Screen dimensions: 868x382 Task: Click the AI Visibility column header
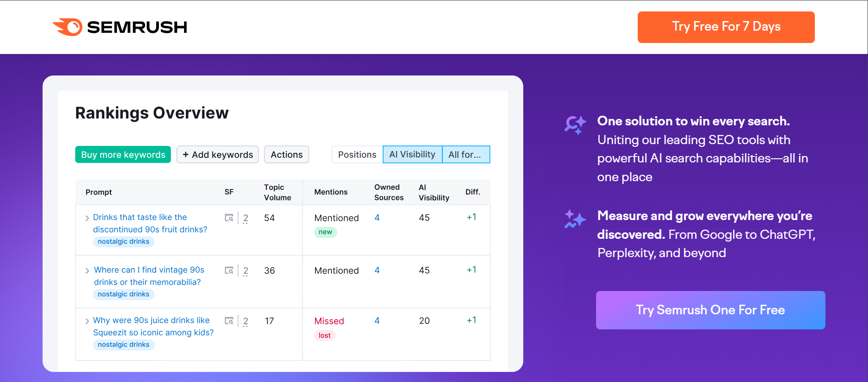point(434,192)
